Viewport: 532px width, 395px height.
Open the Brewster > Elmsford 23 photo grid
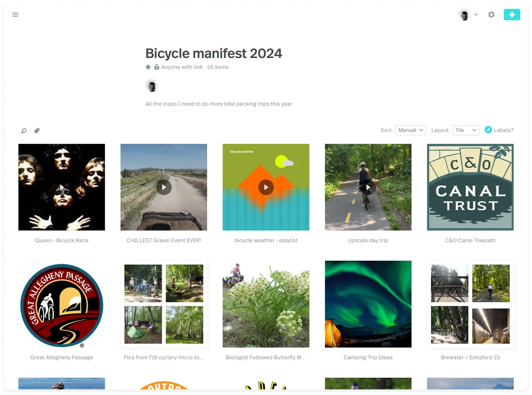point(470,304)
